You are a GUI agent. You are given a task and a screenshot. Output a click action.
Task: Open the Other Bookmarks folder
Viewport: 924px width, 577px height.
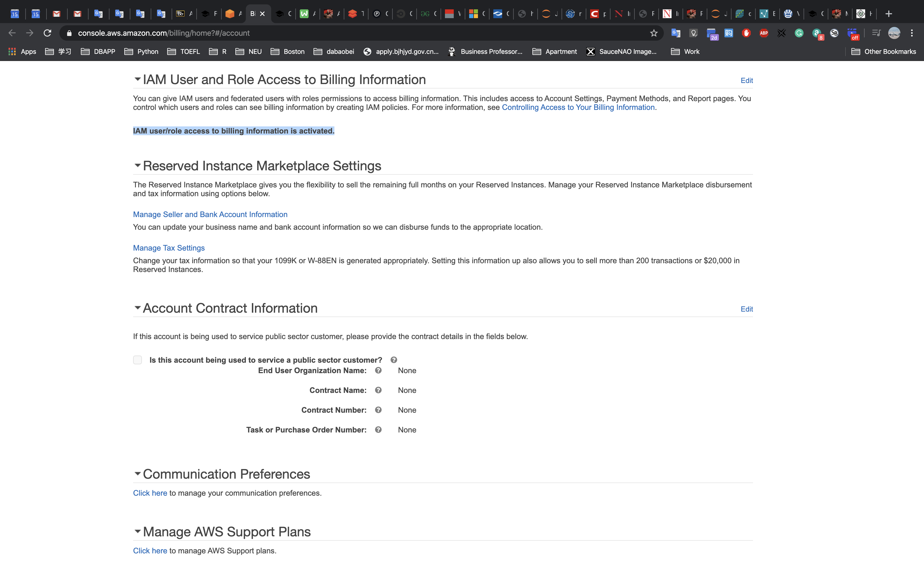pyautogui.click(x=884, y=52)
